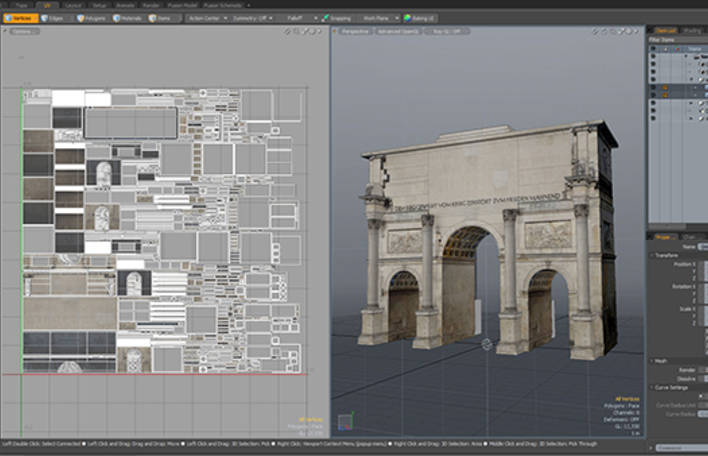
Task: Switch selection mode to Polygons
Action: pos(91,19)
